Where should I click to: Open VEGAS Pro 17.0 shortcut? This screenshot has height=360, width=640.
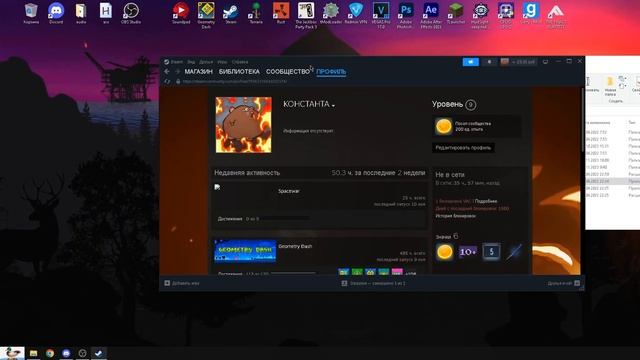pyautogui.click(x=380, y=15)
